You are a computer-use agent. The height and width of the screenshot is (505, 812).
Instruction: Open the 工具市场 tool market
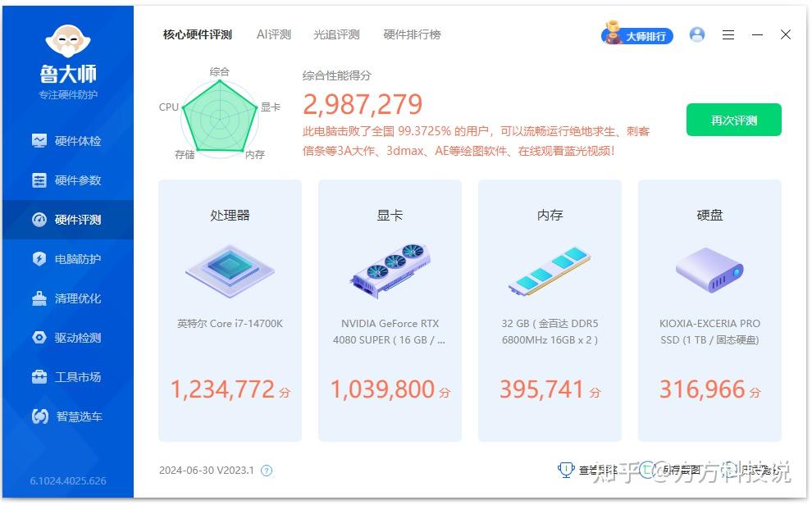click(68, 377)
